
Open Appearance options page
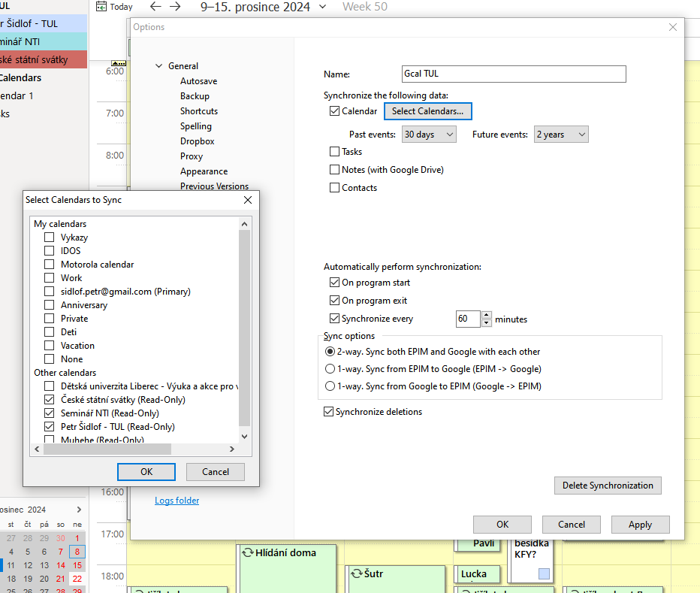coord(204,171)
